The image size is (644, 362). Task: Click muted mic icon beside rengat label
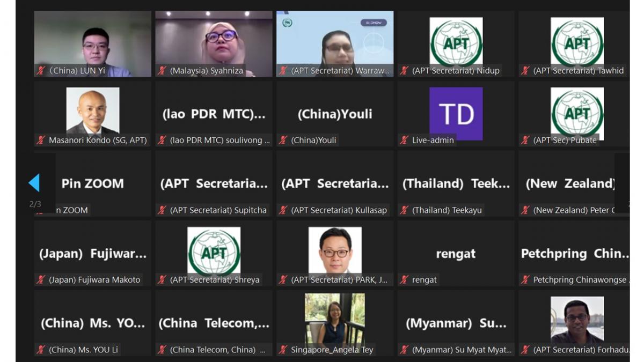(404, 279)
